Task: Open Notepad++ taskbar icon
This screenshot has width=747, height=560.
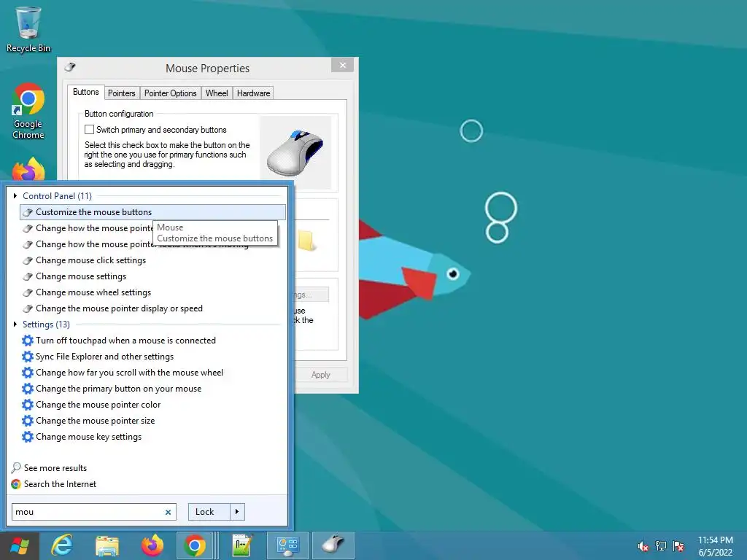Action: coord(242,545)
